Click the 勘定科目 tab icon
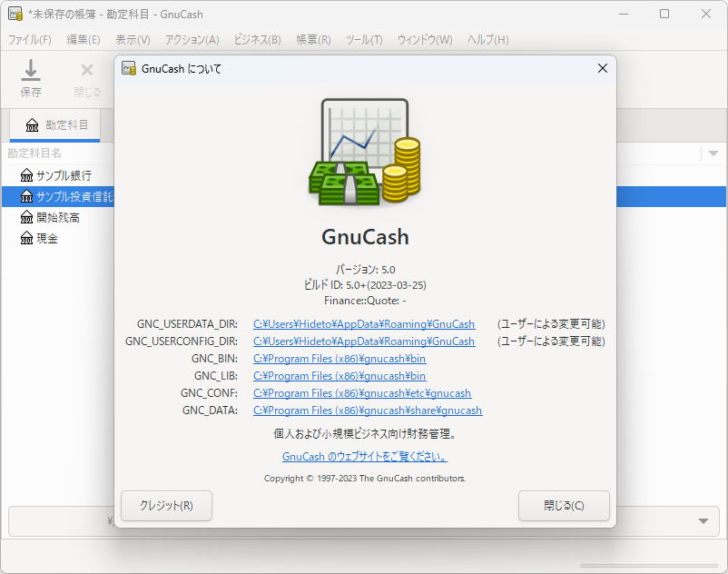Screen dimensions: 728x574 point(30,125)
